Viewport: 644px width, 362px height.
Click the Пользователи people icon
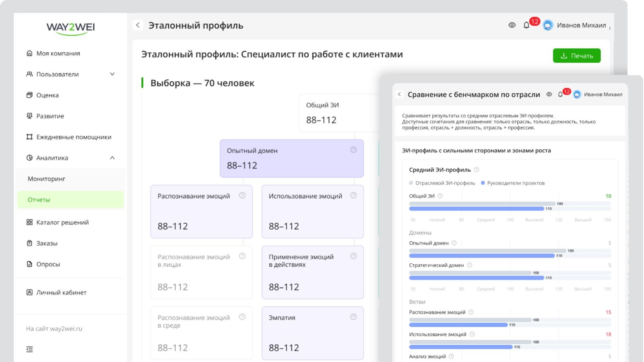point(29,74)
